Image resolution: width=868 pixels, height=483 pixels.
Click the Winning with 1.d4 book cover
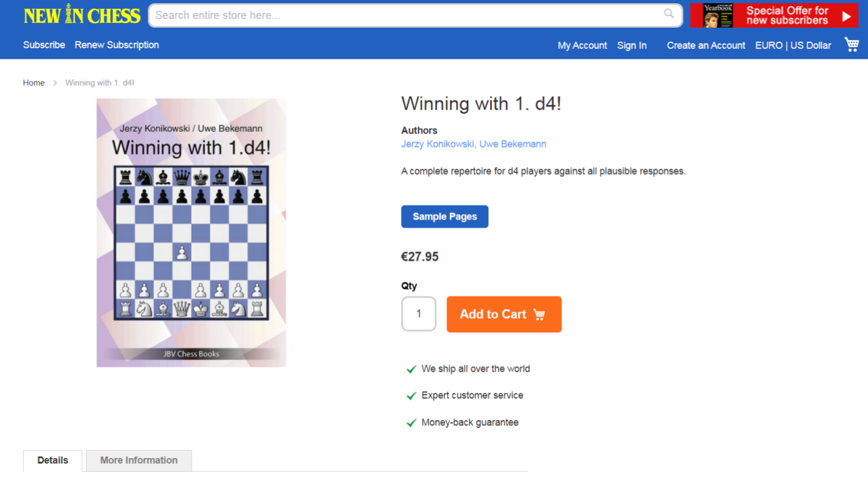pyautogui.click(x=191, y=233)
